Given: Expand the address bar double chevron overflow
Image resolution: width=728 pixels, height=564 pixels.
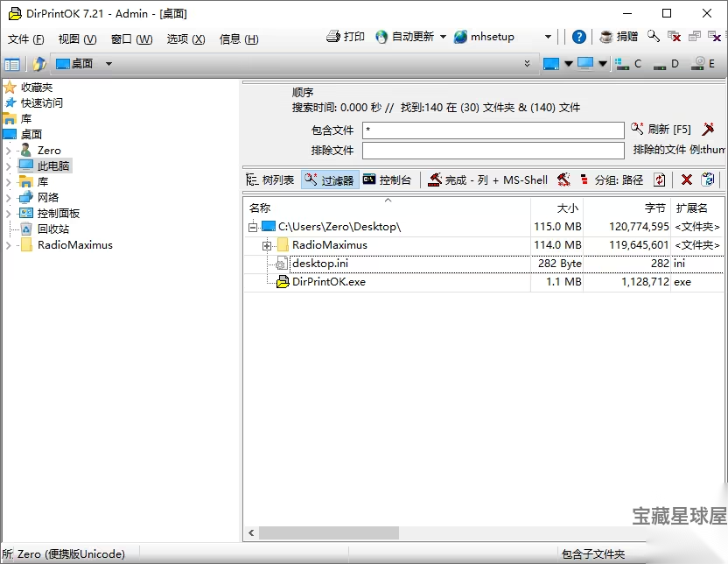Looking at the screenshot, I should click(527, 64).
